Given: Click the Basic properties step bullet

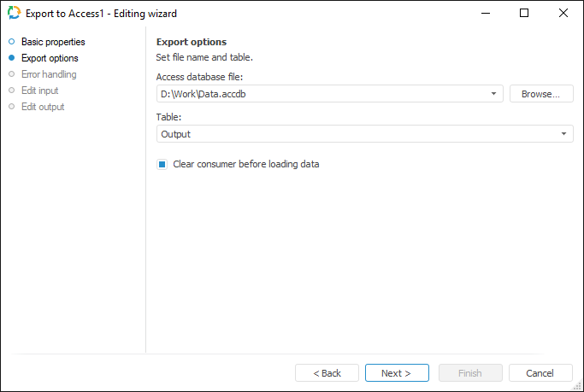Looking at the screenshot, I should (x=12, y=42).
